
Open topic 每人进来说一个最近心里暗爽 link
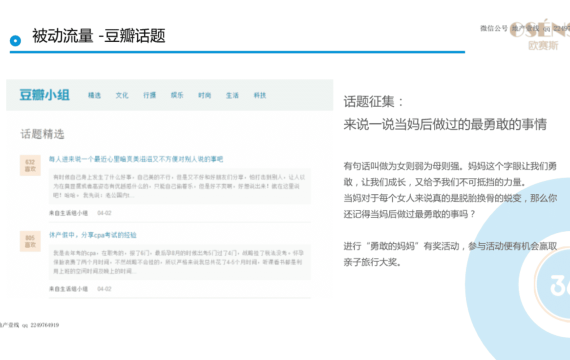click(x=136, y=159)
